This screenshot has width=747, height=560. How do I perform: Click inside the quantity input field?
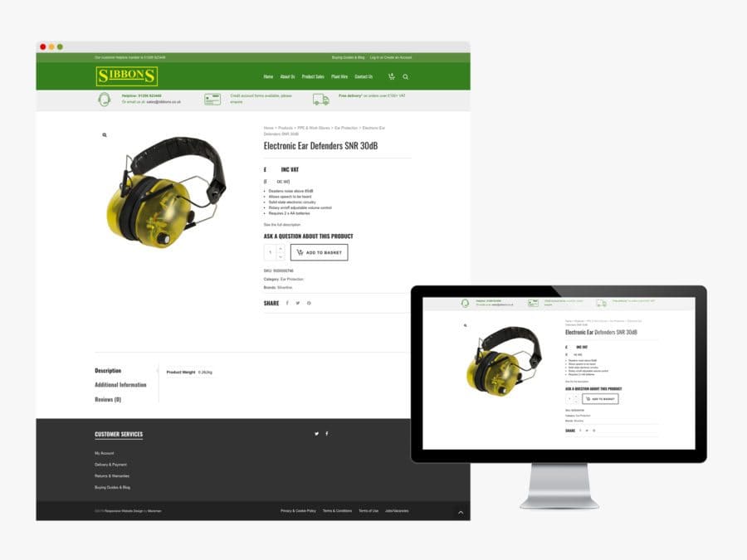[x=271, y=251]
